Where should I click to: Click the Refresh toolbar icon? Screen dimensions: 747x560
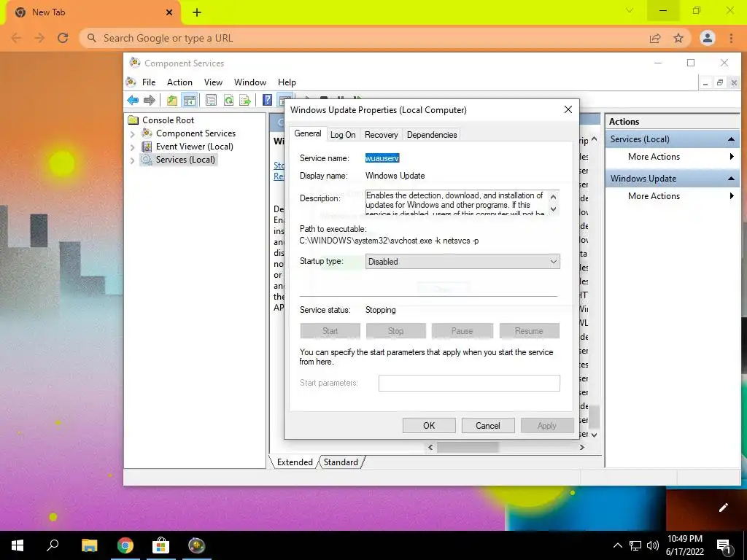(x=228, y=100)
